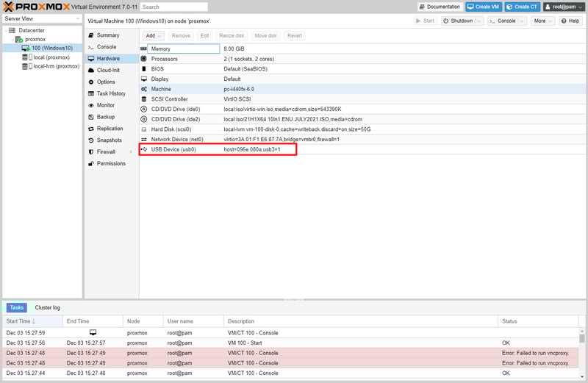Viewport: 588px width, 383px height.
Task: Open the Snapshots section in the sidebar
Action: pyautogui.click(x=109, y=140)
